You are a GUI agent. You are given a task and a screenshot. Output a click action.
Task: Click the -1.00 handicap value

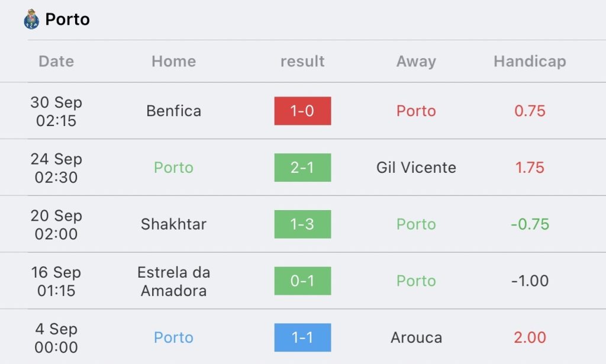[530, 281]
